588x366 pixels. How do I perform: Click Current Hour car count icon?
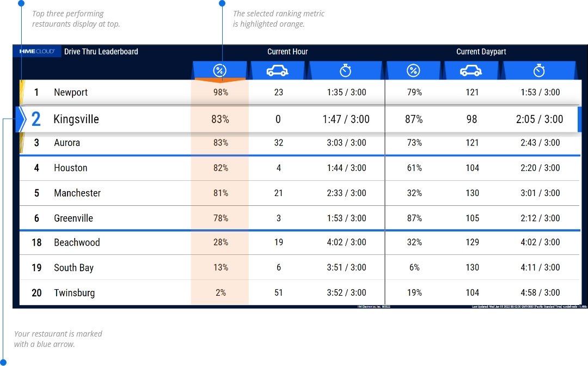tap(277, 70)
